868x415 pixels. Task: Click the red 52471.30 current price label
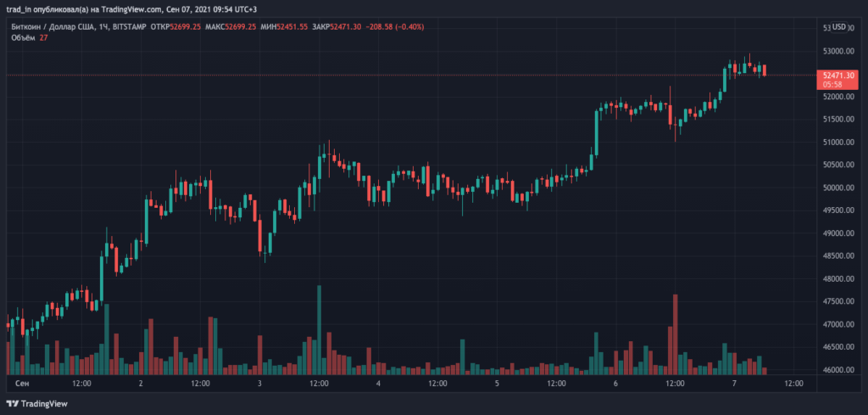837,76
